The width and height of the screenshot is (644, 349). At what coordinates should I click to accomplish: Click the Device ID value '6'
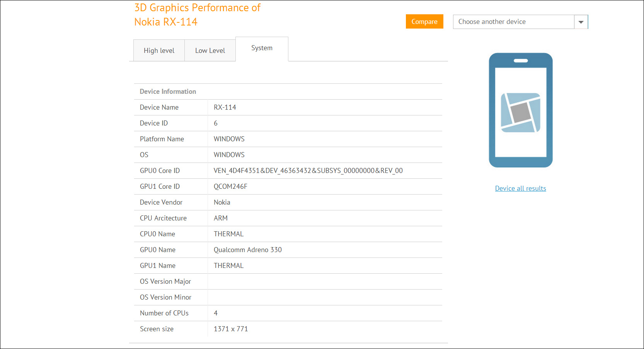(216, 123)
